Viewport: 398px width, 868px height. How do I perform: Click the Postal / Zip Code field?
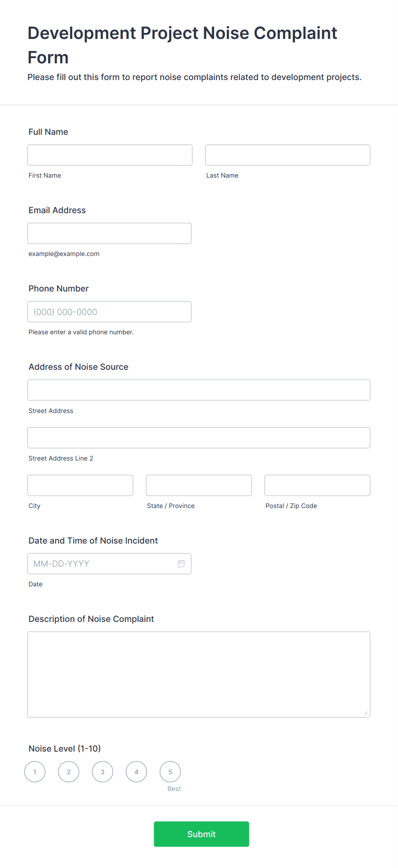318,485
